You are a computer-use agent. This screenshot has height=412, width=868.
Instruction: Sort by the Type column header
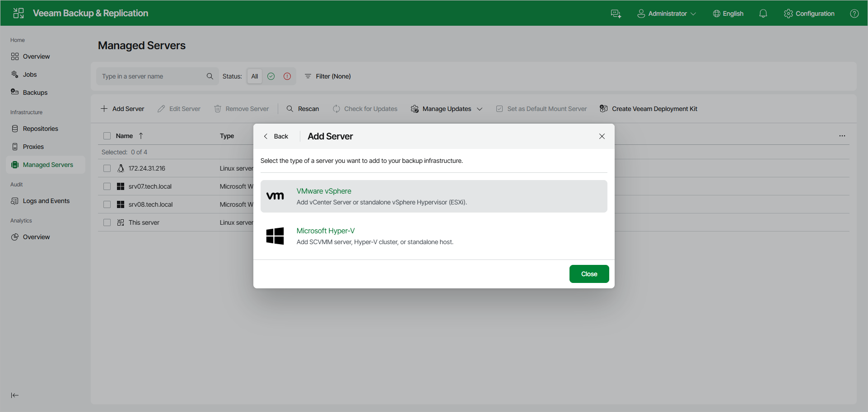point(227,136)
